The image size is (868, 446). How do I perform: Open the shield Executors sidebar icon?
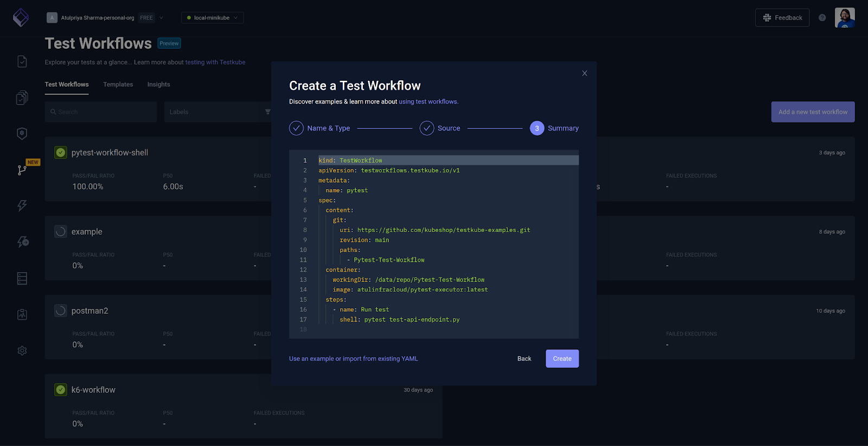pos(22,133)
